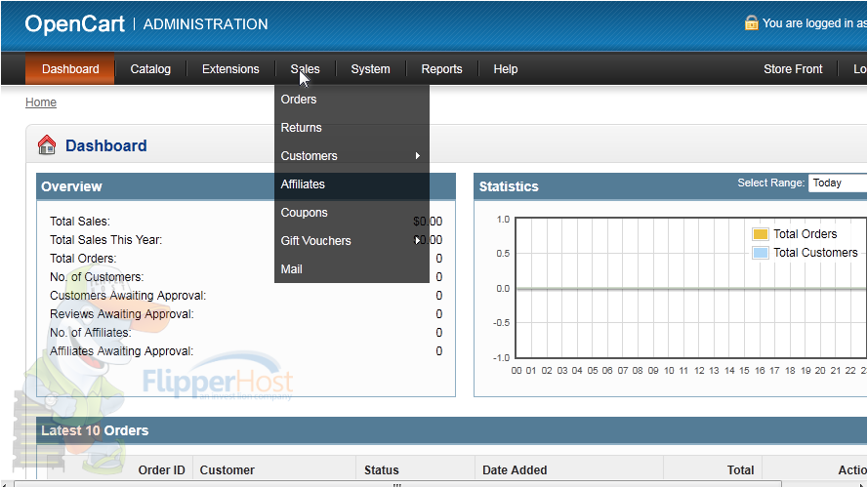
Task: Click the Dashboard home icon
Action: (x=47, y=145)
